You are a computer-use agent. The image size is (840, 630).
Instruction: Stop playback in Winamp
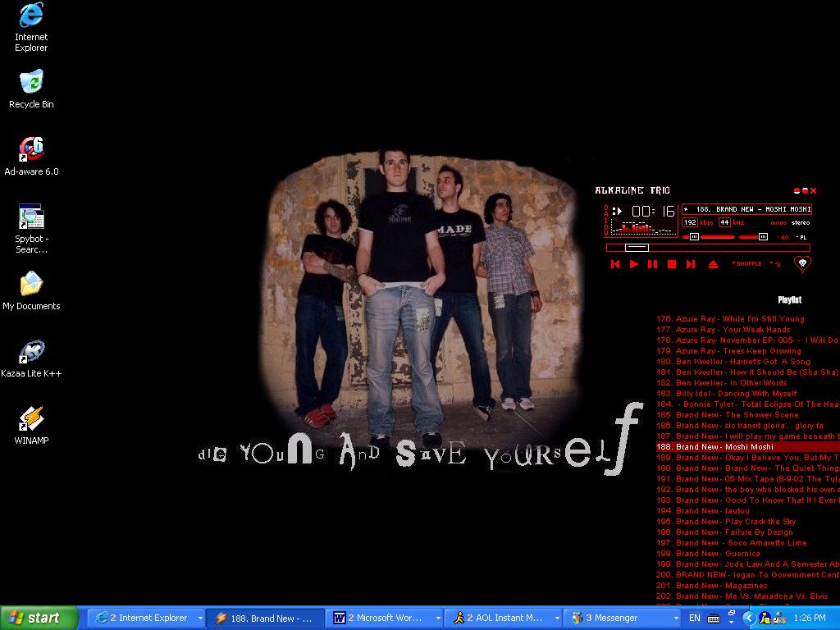671,264
